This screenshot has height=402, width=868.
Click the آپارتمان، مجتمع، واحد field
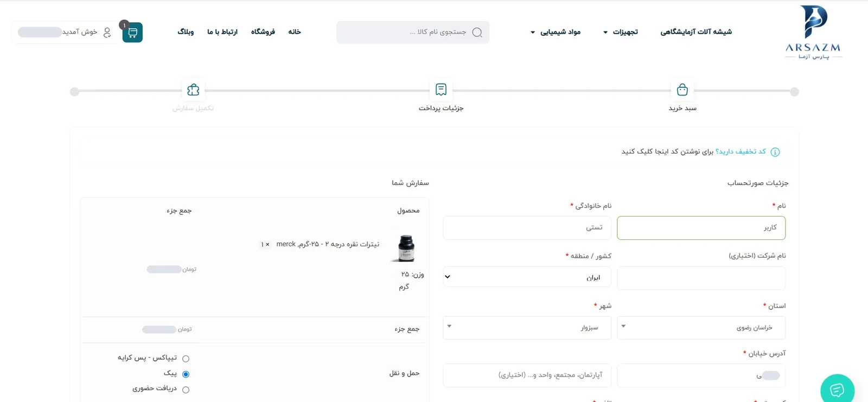(527, 375)
